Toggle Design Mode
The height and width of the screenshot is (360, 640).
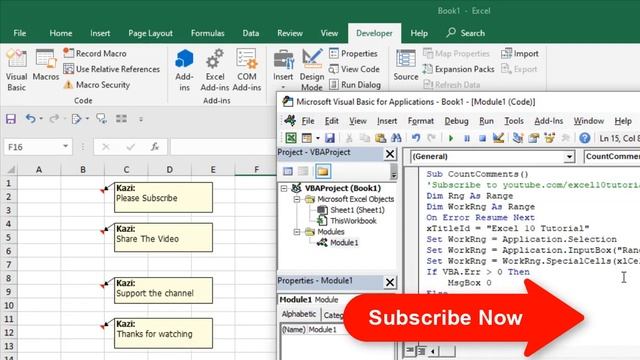pyautogui.click(x=312, y=70)
